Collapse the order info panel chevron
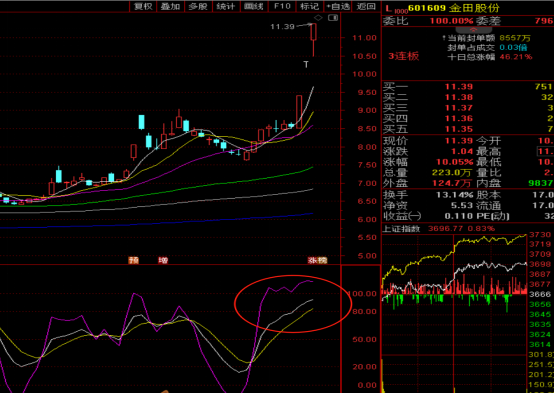 pos(473,30)
